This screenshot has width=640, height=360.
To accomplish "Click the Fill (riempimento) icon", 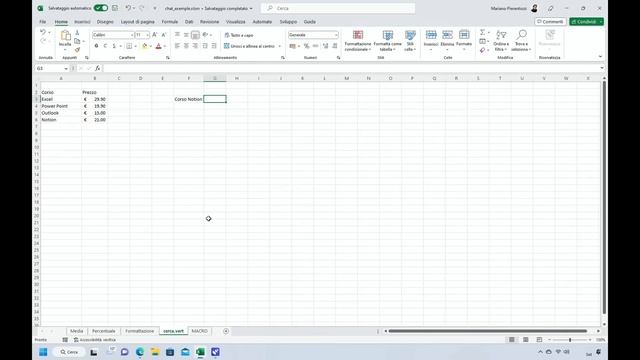I will (482, 41).
